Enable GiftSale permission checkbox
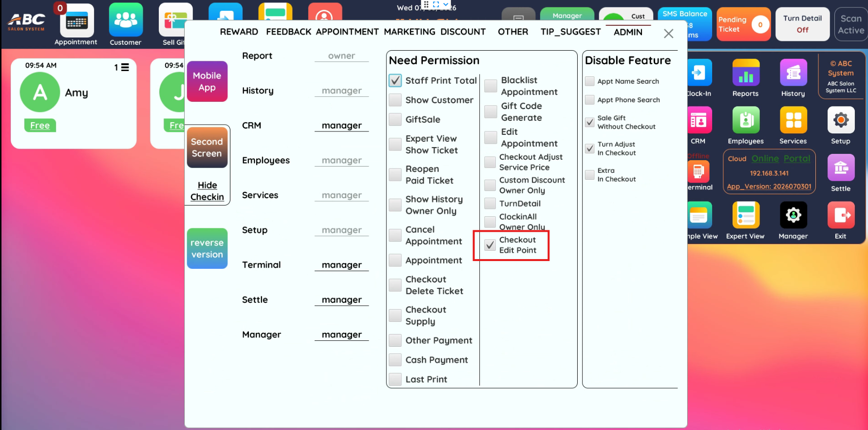Screen dimensions: 868x430 (395, 119)
